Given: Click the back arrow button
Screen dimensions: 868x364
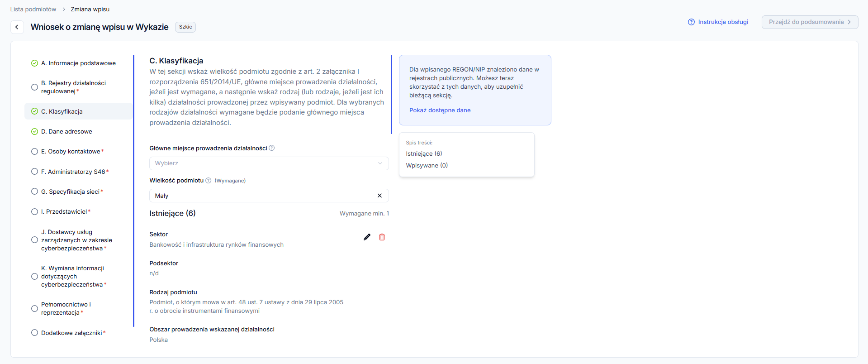Looking at the screenshot, I should click(17, 27).
